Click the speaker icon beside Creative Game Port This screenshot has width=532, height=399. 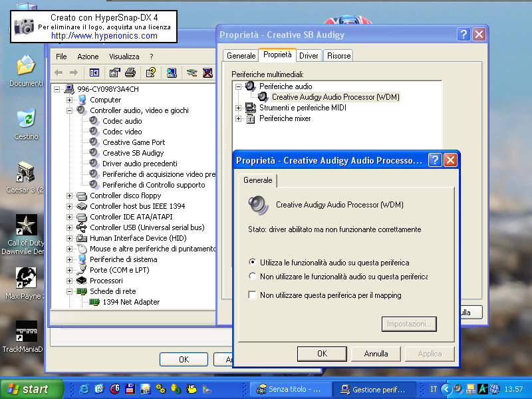pos(94,142)
